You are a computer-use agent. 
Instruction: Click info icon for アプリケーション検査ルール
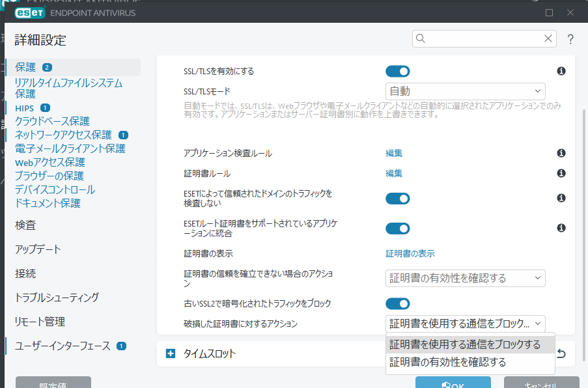pyautogui.click(x=561, y=153)
